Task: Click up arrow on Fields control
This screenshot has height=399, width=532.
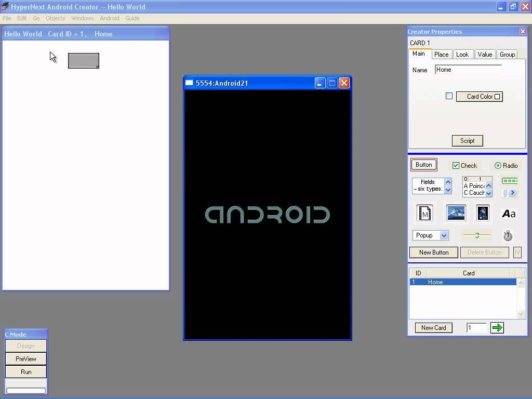Action: pos(448,182)
